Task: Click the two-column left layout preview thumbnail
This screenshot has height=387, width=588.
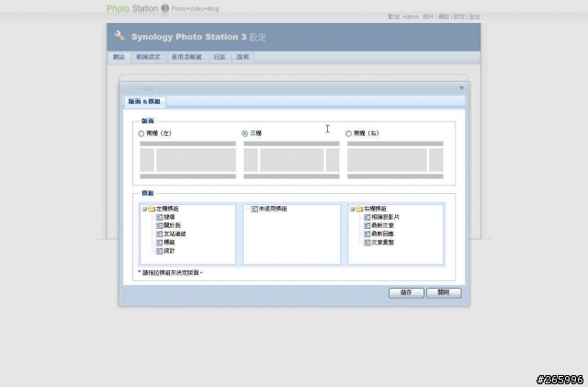Action: 187,160
